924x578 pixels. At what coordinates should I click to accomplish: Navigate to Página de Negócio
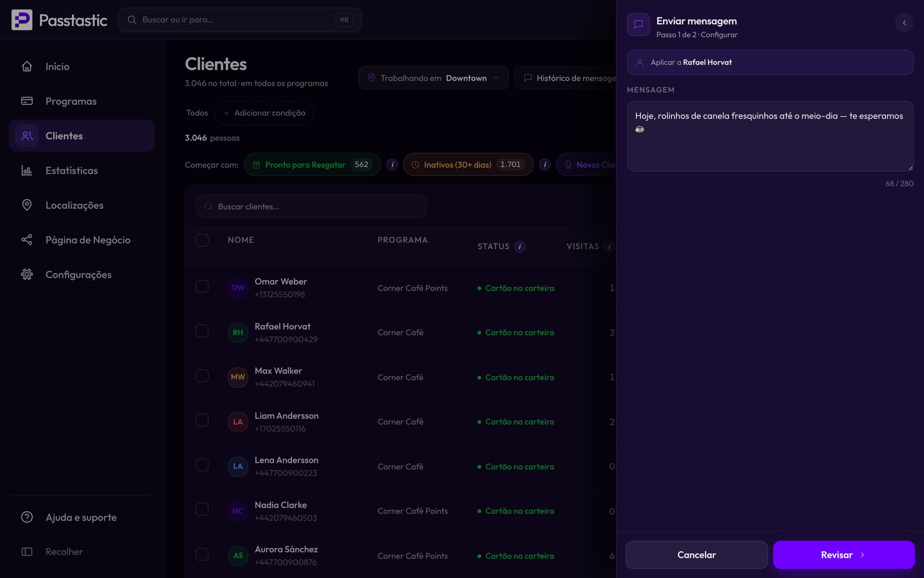click(82, 240)
